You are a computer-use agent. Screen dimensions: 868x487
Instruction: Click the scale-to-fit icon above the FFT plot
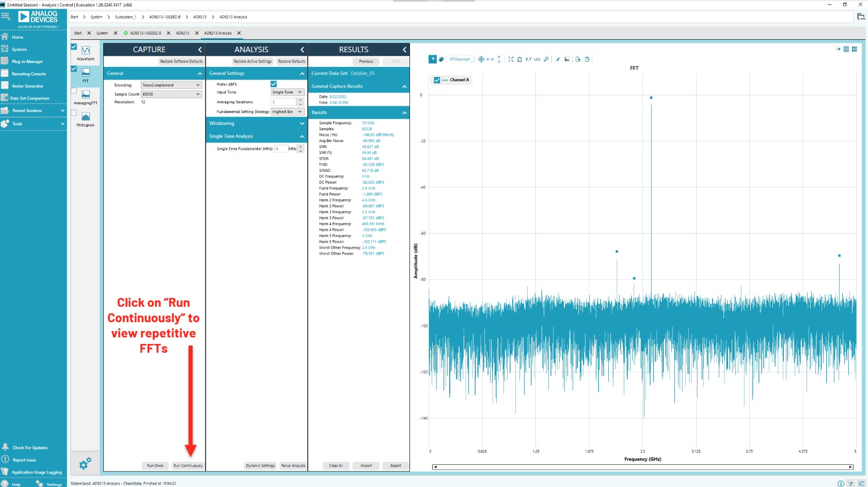coord(511,59)
